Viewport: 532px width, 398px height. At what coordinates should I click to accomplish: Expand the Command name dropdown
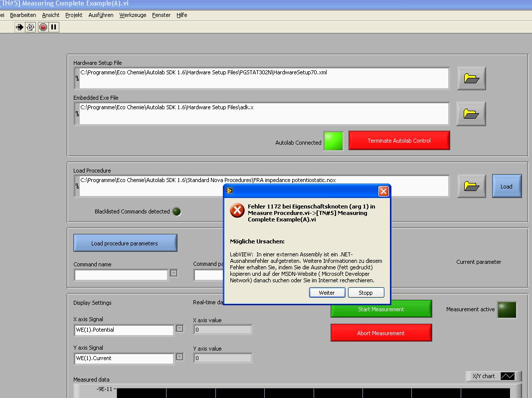(x=174, y=273)
